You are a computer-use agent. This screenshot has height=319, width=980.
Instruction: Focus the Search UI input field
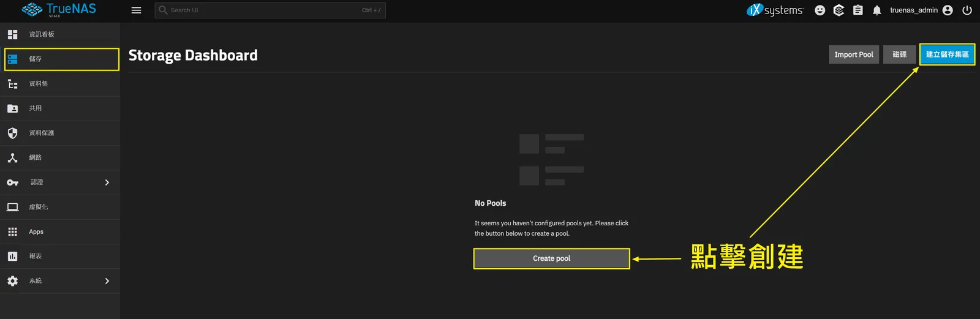click(270, 10)
